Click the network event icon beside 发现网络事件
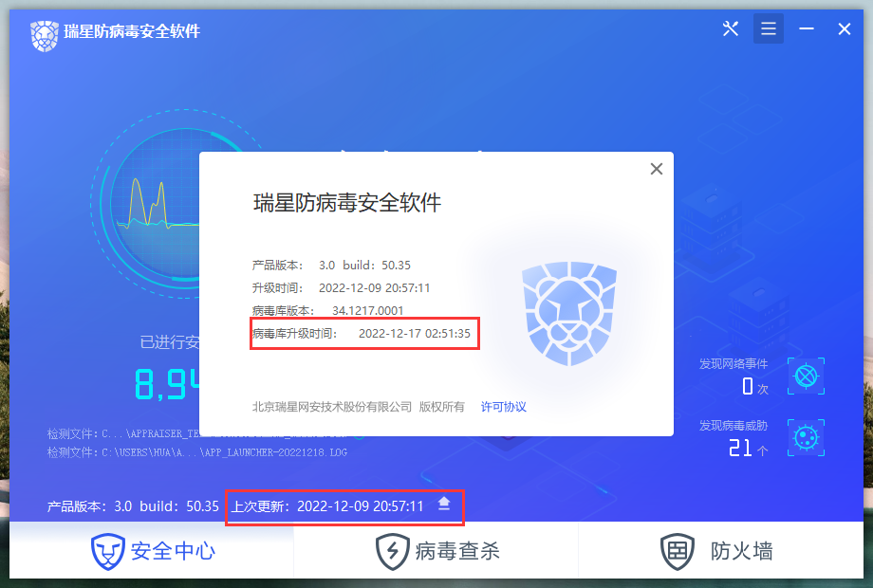The width and height of the screenshot is (873, 588). click(806, 377)
